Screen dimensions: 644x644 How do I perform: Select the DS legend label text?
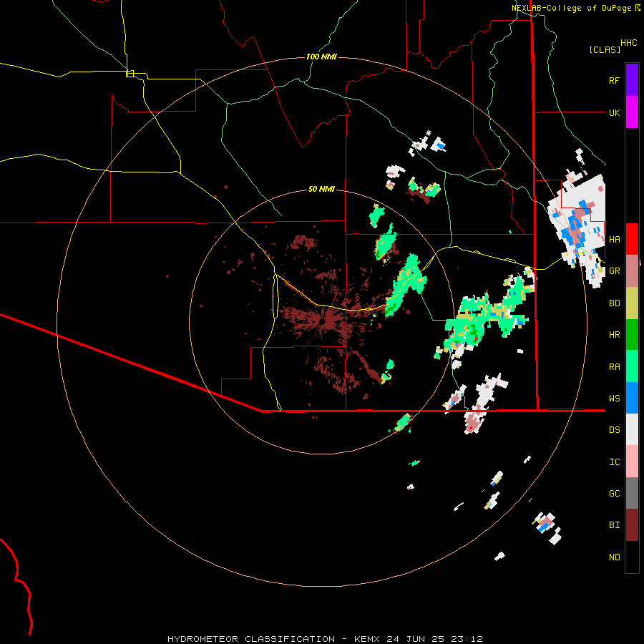(614, 430)
